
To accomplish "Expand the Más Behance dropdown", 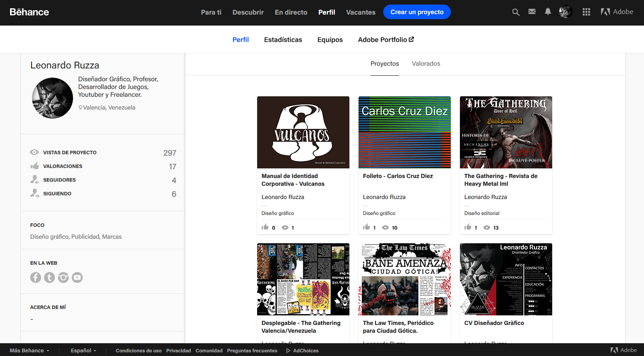I will 29,350.
